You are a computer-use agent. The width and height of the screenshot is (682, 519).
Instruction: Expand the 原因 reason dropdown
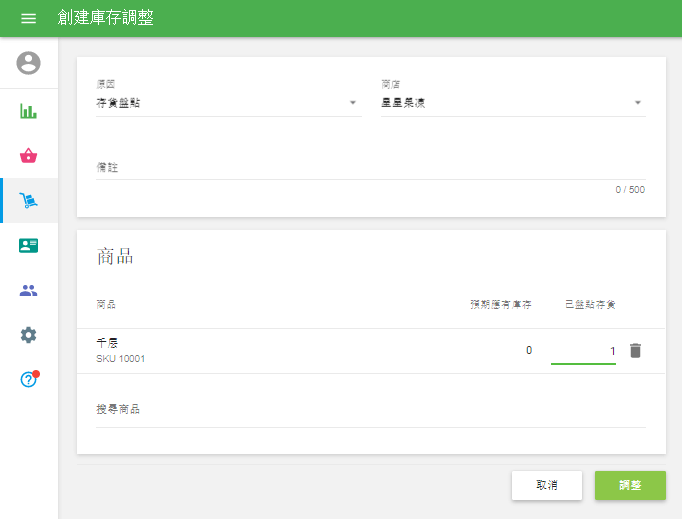click(x=228, y=103)
